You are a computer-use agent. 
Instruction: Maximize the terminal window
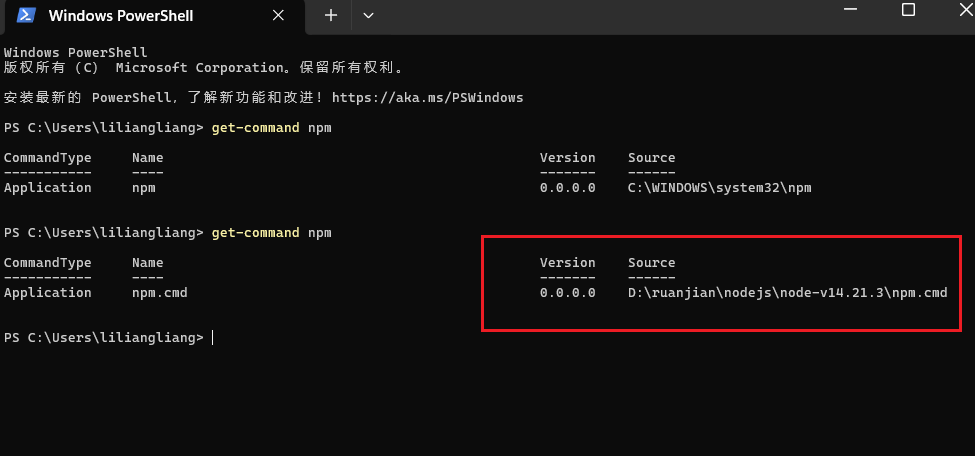[x=908, y=9]
